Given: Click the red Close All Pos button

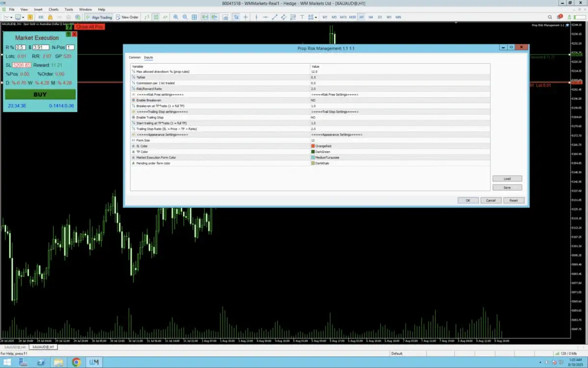Looking at the screenshot, I should click(89, 26).
